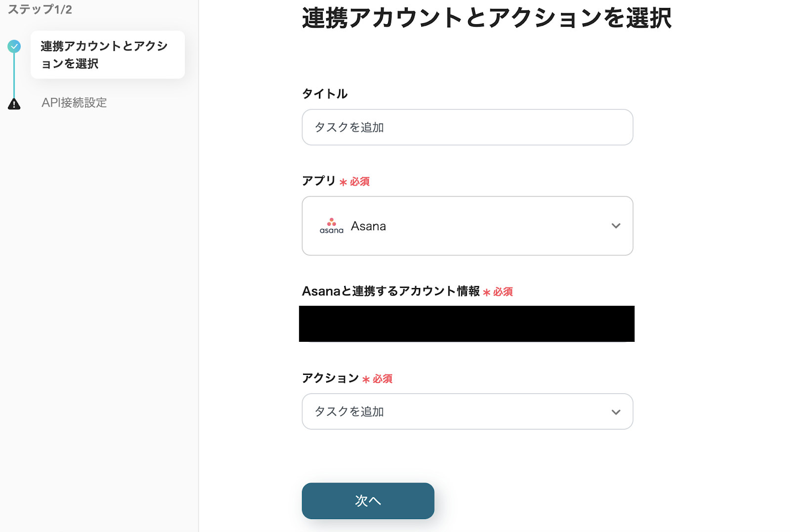The width and height of the screenshot is (791, 532).
Task: Expand the アプリ dropdown chevron
Action: [615, 226]
